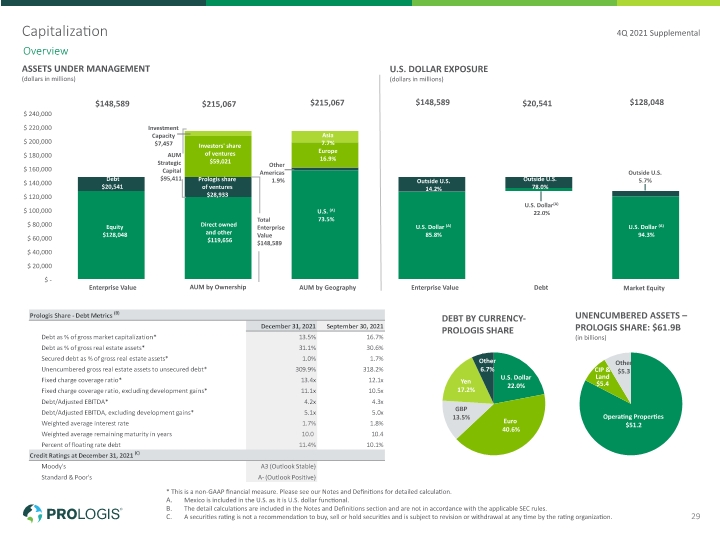This screenshot has height=540, width=720.
Task: Select Investors' share of ventures segment
Action: click(218, 156)
